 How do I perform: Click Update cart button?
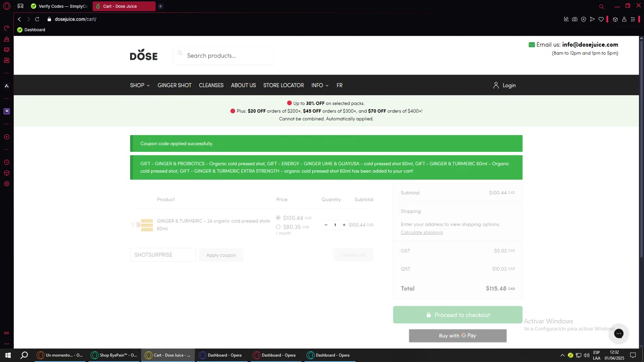pos(353,255)
